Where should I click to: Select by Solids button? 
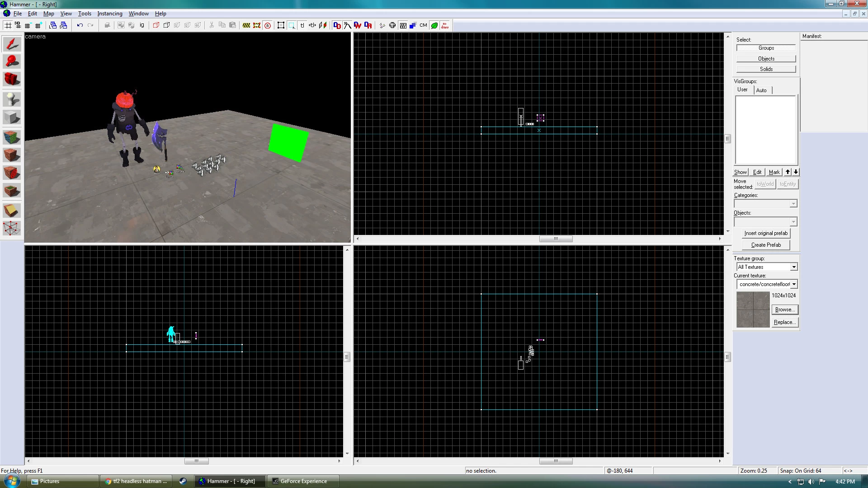coord(766,69)
